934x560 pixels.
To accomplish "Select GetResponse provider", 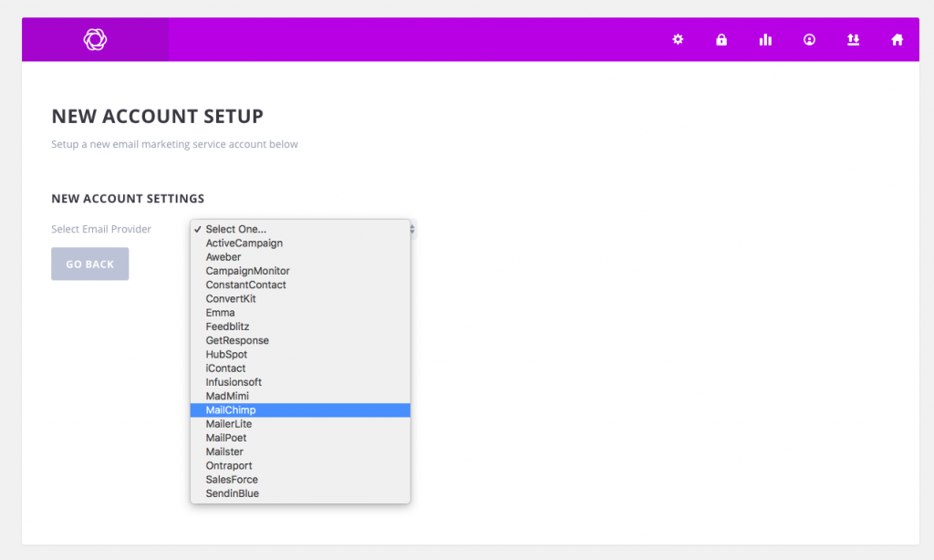I will [300, 340].
